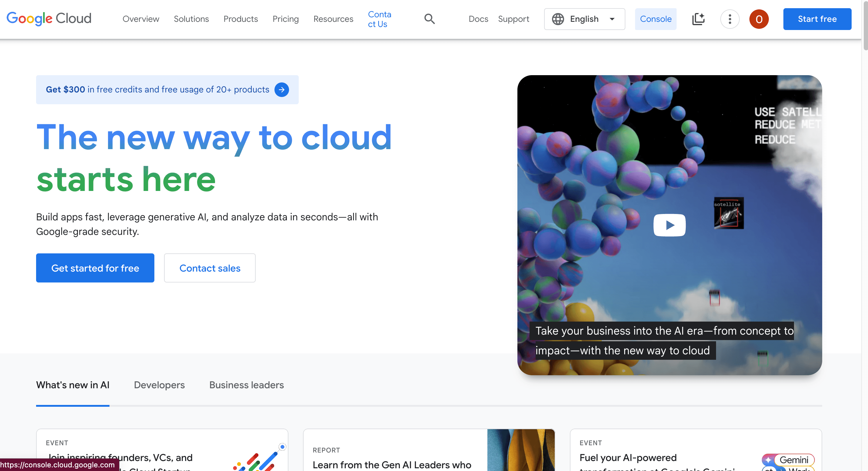Open the search magnifier icon
This screenshot has height=471, width=868.
(x=429, y=19)
